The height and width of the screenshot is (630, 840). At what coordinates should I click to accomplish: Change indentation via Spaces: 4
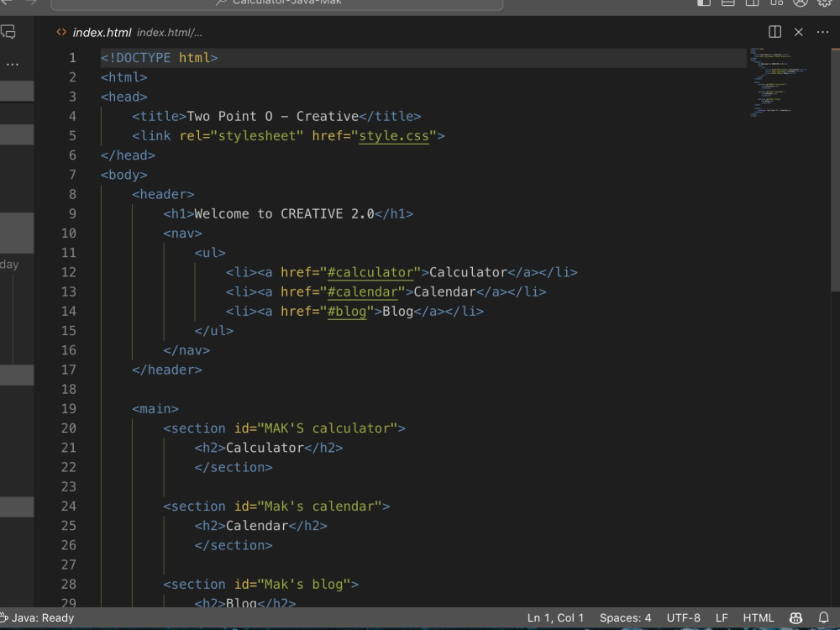click(625, 617)
